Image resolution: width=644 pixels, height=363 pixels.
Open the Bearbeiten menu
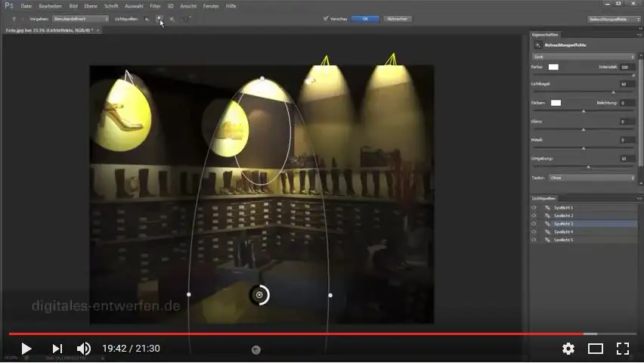[x=50, y=6]
